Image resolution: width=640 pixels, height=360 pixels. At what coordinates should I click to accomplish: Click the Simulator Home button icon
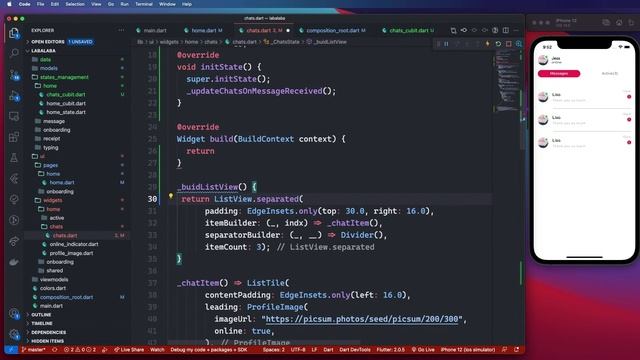point(619,22)
